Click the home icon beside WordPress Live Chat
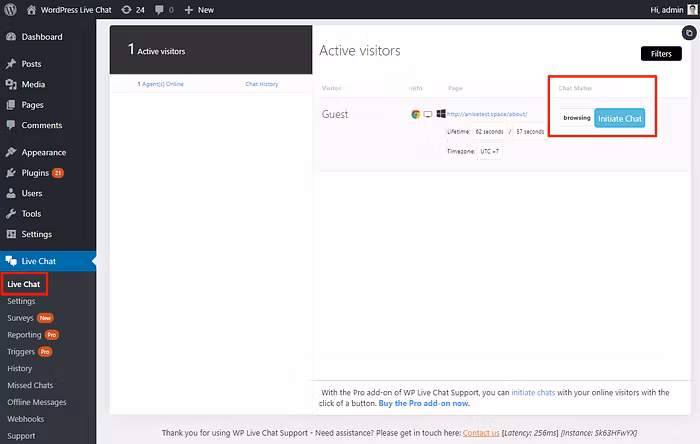 click(31, 9)
